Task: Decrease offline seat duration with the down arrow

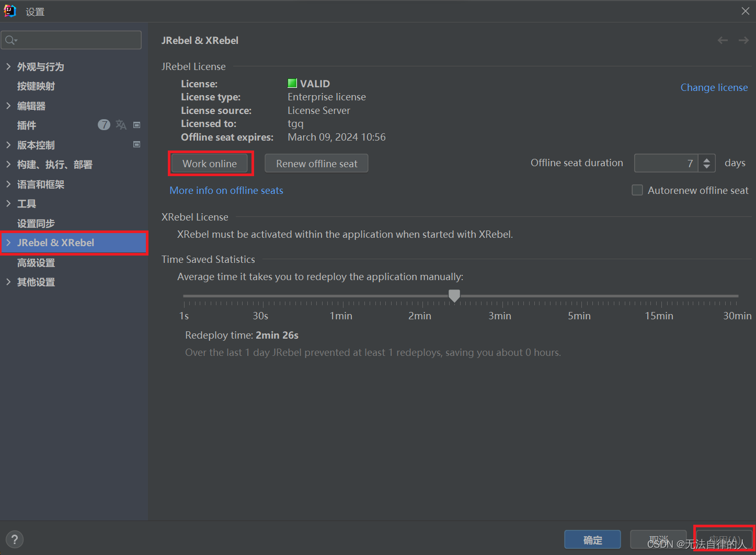Action: 707,167
